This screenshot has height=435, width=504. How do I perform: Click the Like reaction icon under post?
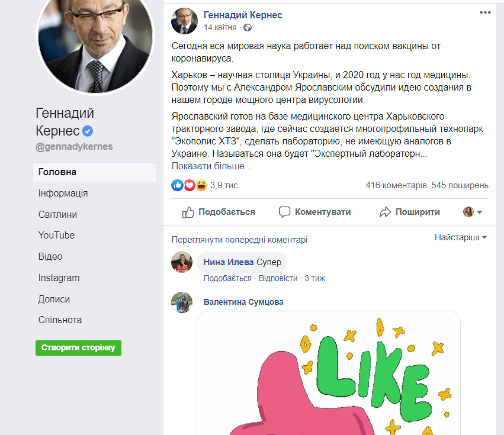(x=177, y=185)
